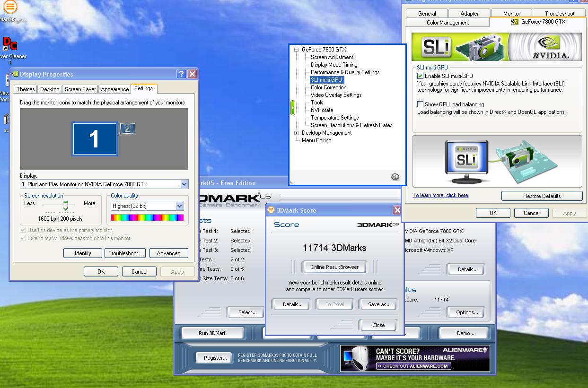This screenshot has height=388, width=588.
Task: Switch to the Adapter tab
Action: [469, 14]
